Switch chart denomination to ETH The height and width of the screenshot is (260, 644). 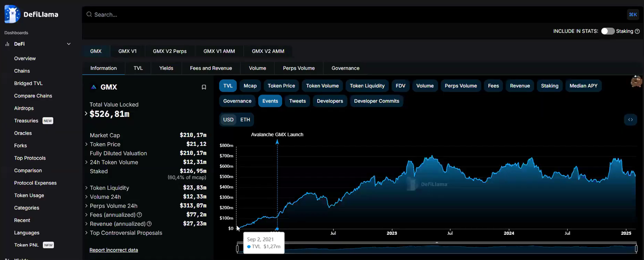pyautogui.click(x=245, y=120)
